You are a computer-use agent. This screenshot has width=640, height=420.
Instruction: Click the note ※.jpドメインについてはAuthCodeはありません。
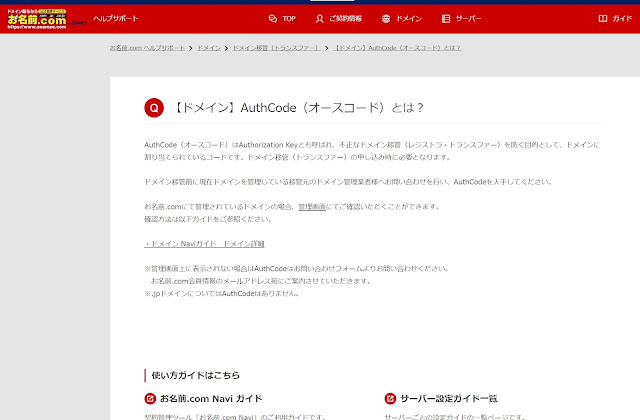(222, 293)
